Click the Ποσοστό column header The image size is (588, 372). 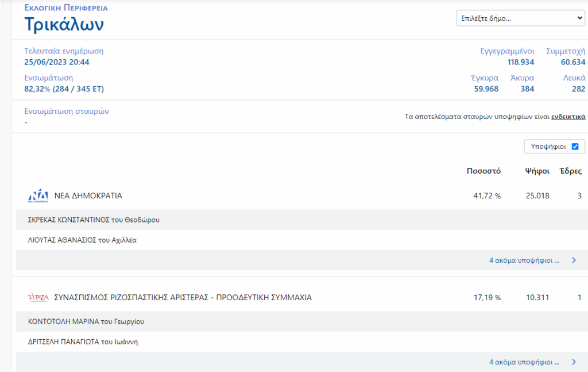(483, 171)
